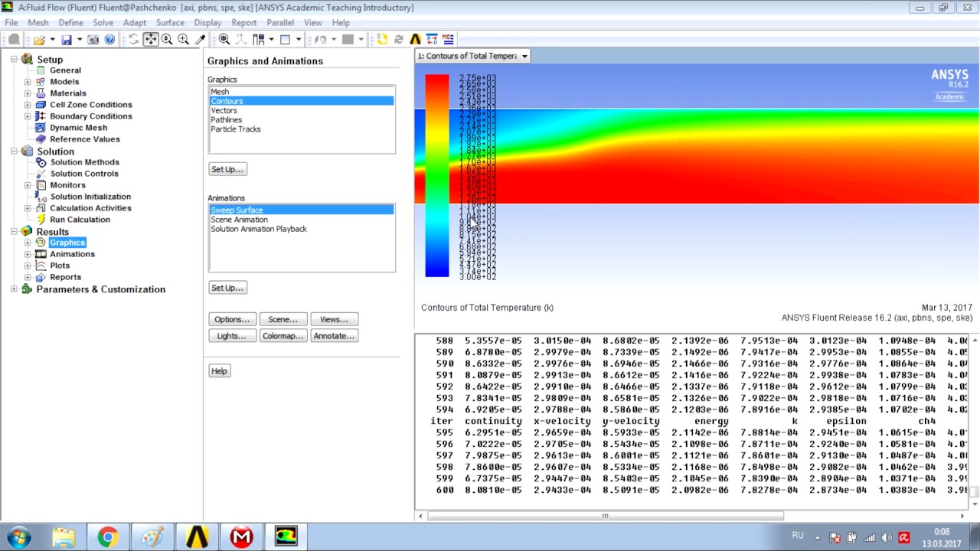Click the console scroll right arrow
The height and width of the screenshot is (551, 980).
[x=962, y=516]
